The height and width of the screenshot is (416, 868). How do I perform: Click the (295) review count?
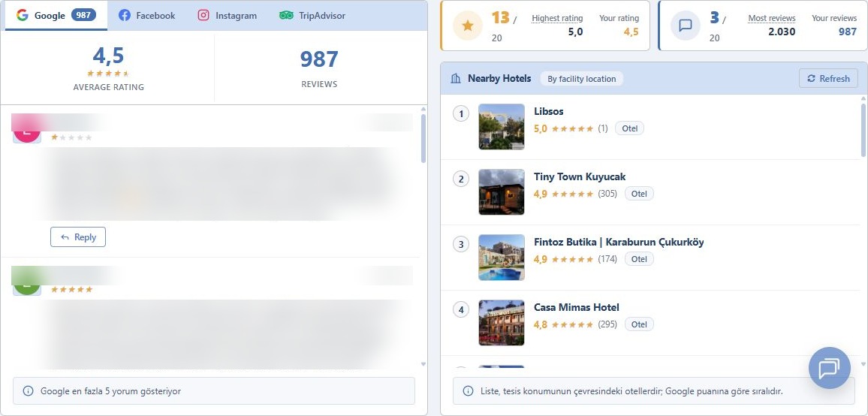pos(607,324)
